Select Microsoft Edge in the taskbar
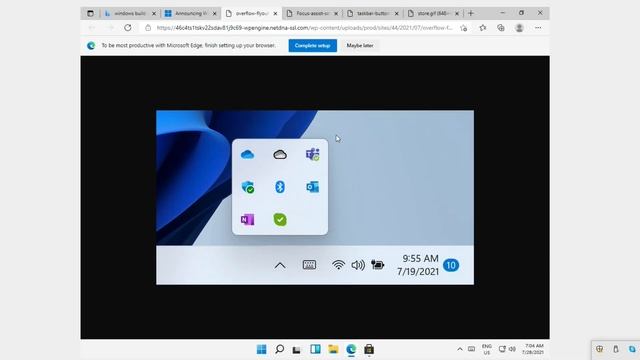This screenshot has height=360, width=640. click(x=351, y=349)
